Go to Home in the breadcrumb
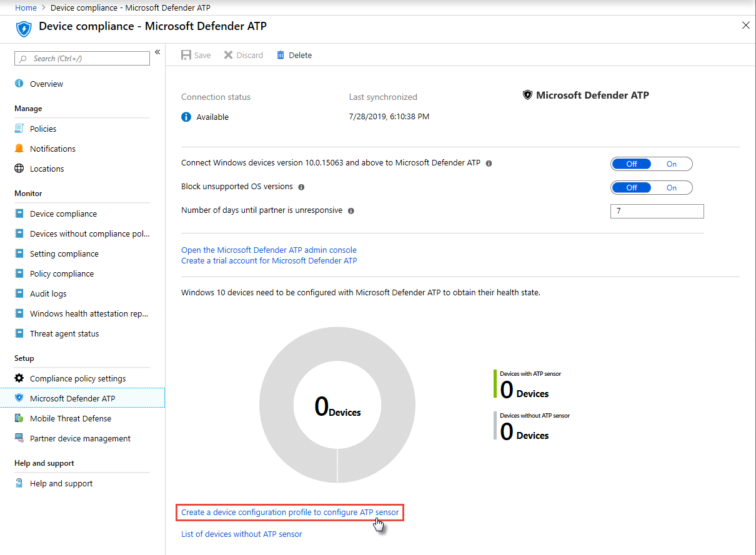 coord(26,7)
